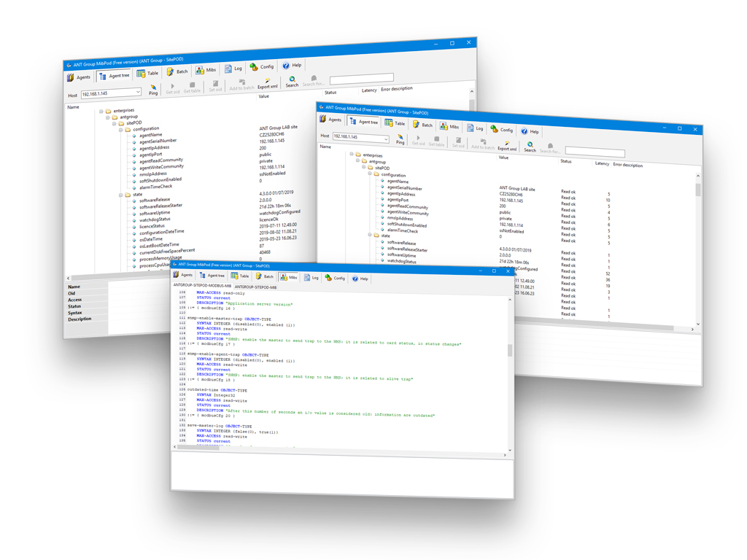Click search text field in right window
The width and height of the screenshot is (747, 560).
tap(595, 152)
